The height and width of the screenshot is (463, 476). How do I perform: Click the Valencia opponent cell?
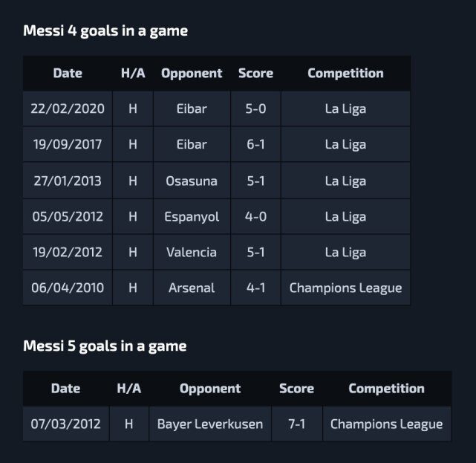192,253
